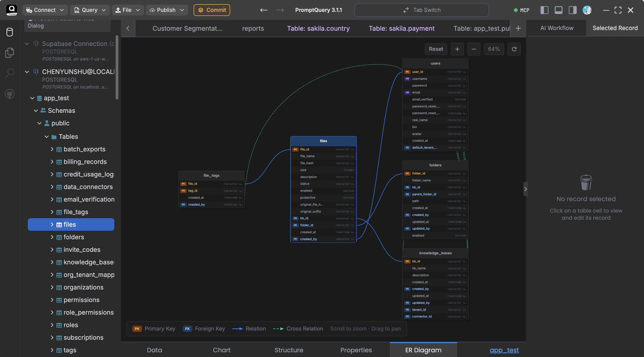
Task: Toggle the right panel layout
Action: 573,10
